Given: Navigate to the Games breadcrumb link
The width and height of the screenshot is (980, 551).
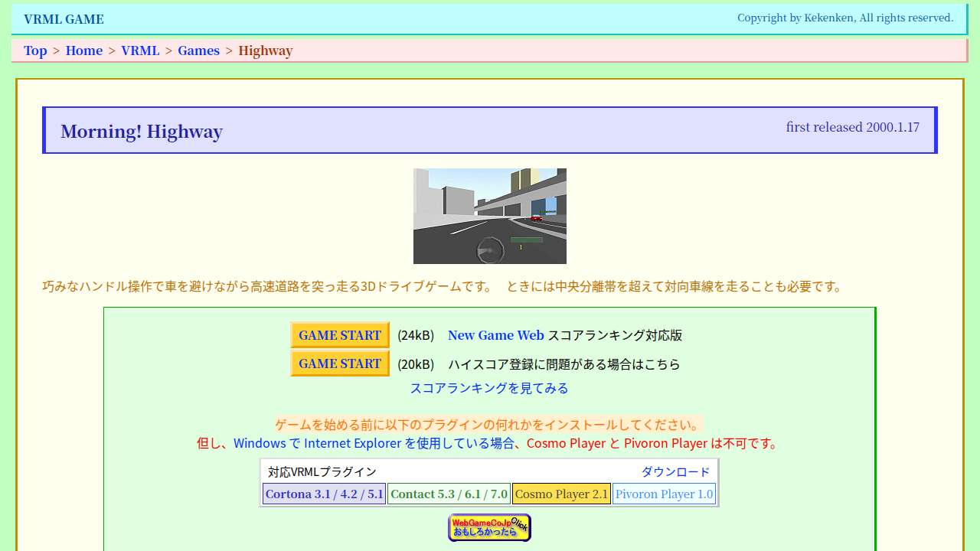Looking at the screenshot, I should coord(198,51).
